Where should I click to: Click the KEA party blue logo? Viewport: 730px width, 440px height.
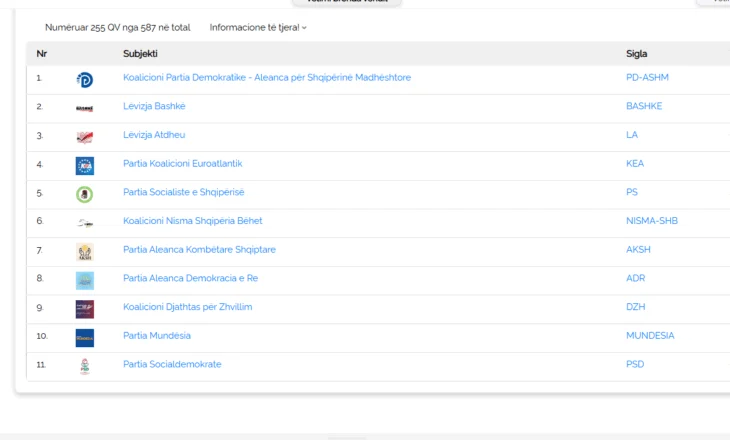(85, 166)
